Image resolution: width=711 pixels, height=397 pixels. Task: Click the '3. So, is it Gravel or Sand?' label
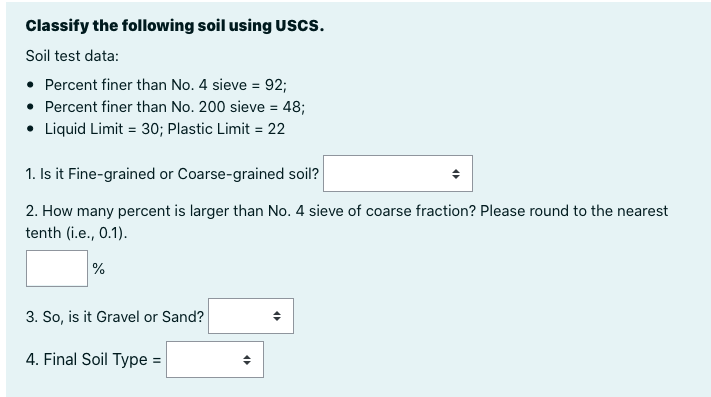115,316
